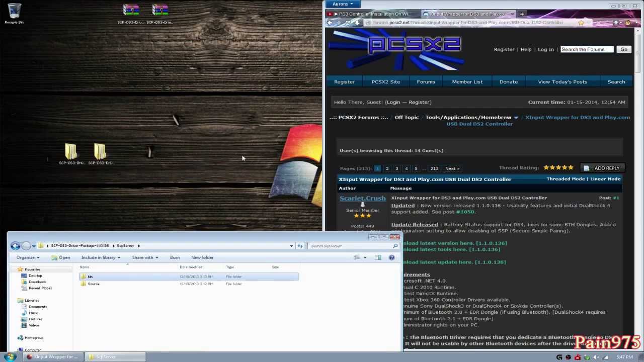Click Burn in Explorer toolbar
Image resolution: width=644 pixels, height=362 pixels.
175,257
